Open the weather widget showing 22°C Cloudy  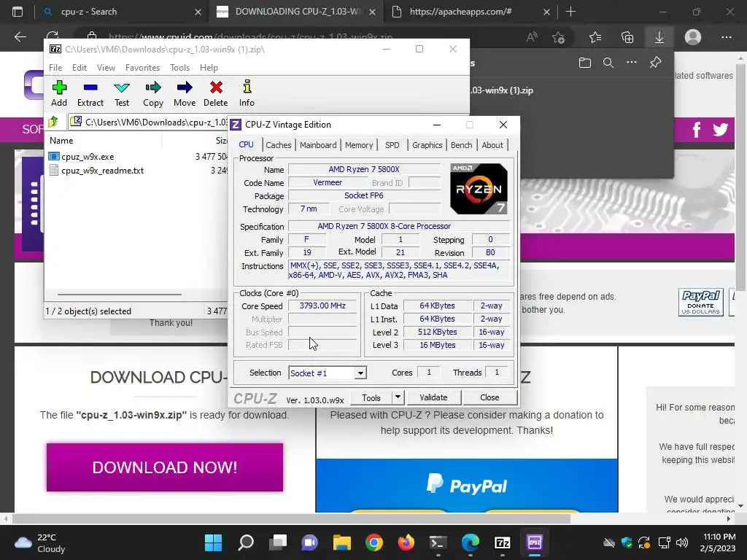click(40, 542)
